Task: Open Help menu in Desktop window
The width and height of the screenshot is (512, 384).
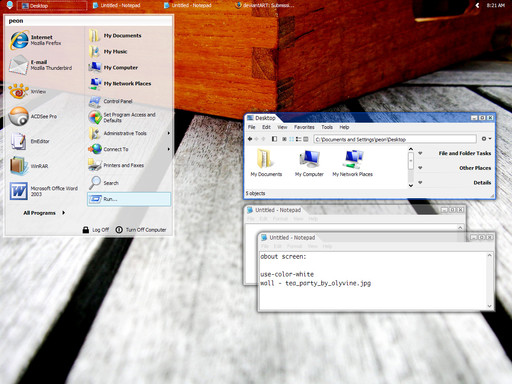Action: [x=344, y=127]
